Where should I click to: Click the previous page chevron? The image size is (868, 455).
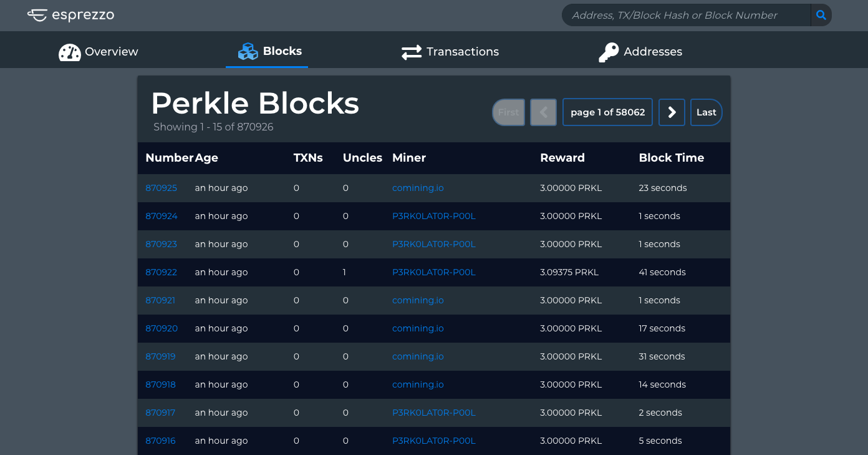pyautogui.click(x=543, y=112)
